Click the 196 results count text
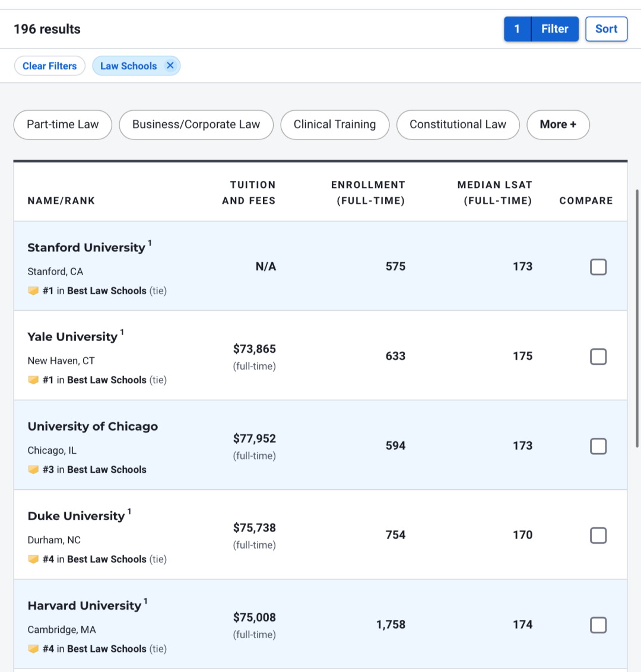This screenshot has height=672, width=641. click(x=47, y=29)
